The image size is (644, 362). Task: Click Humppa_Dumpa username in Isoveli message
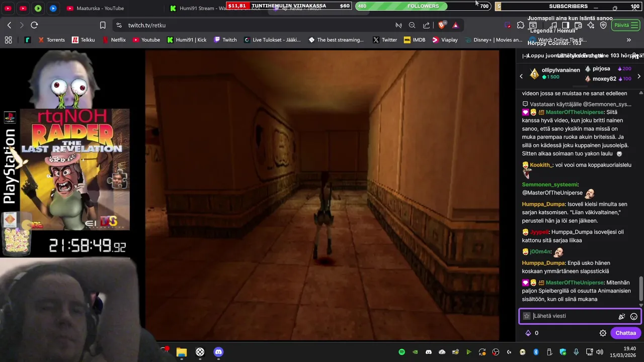tap(543, 204)
